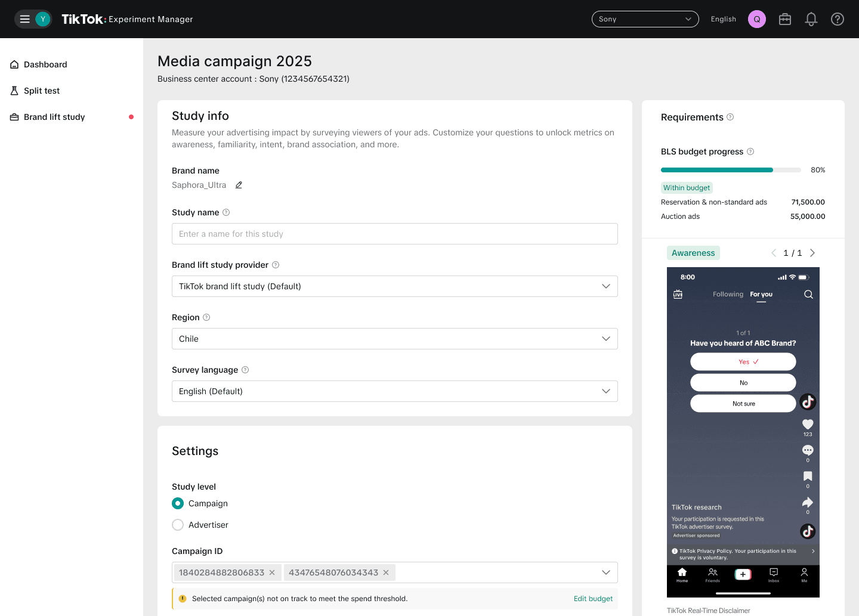Choose the No survey answer

[743, 383]
